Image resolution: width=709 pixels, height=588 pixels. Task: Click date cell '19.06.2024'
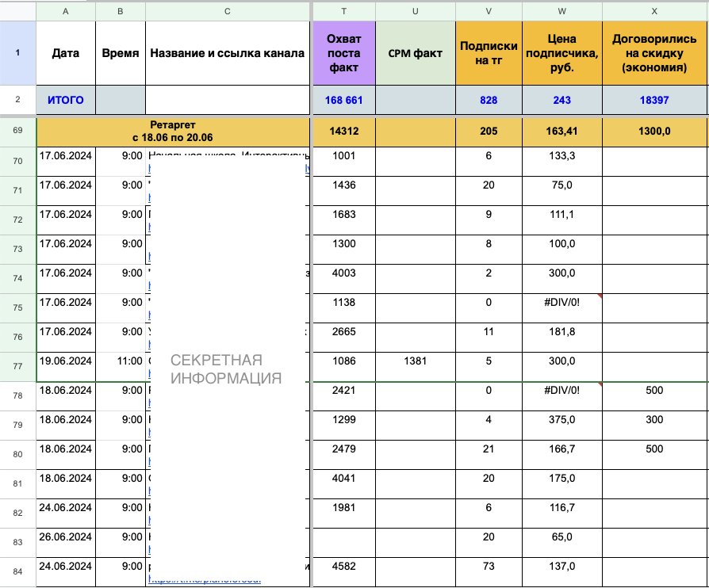point(66,367)
